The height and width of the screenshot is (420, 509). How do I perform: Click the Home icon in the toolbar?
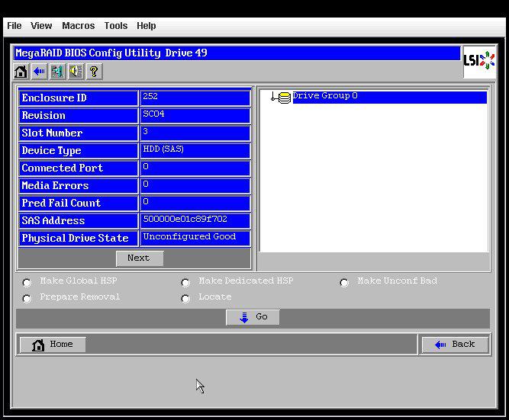[x=21, y=72]
